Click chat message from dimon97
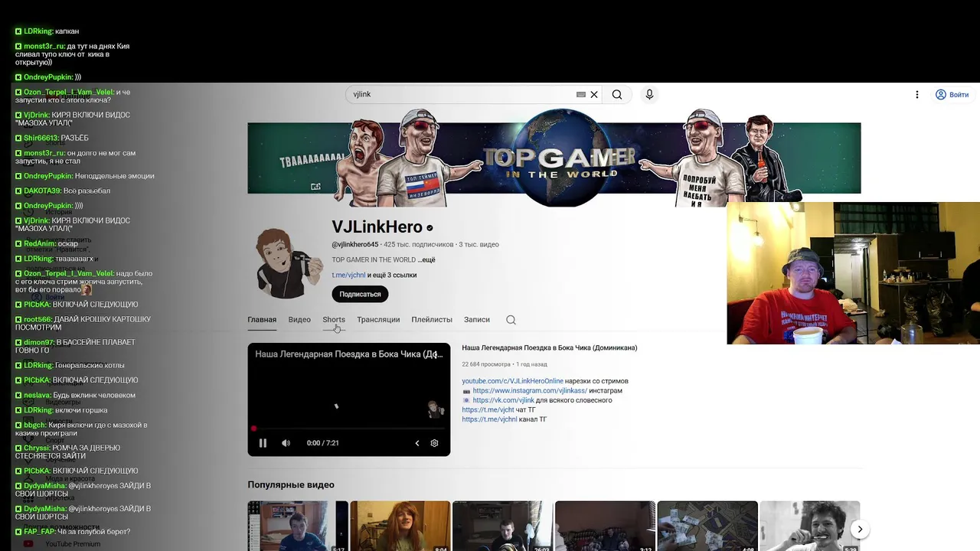 tap(75, 346)
